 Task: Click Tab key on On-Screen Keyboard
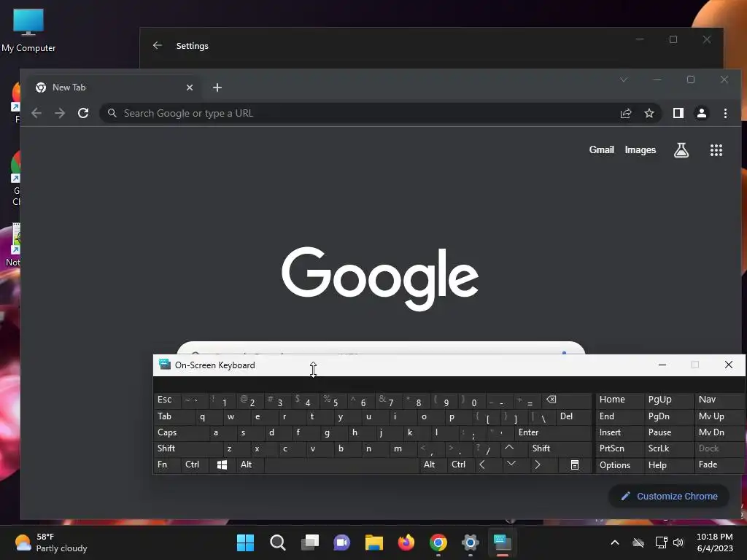[x=174, y=416]
